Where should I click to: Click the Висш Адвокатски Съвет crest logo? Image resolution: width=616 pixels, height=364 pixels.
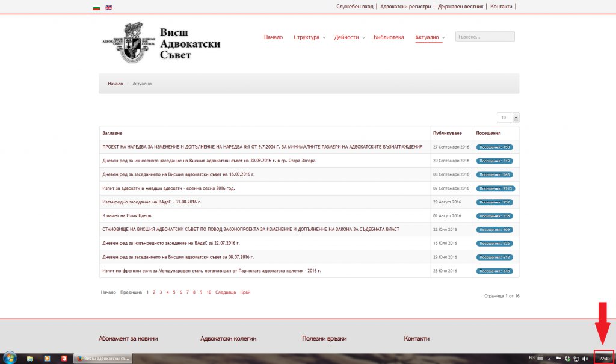coord(129,43)
